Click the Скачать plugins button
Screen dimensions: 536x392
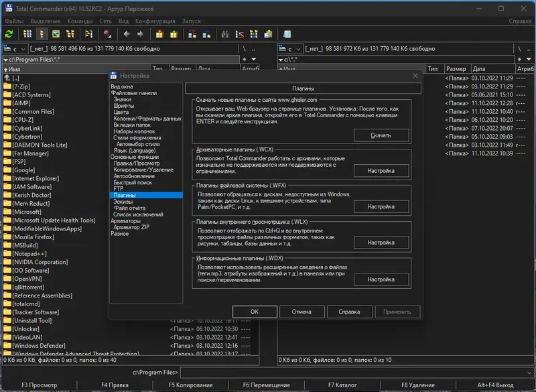(381, 135)
